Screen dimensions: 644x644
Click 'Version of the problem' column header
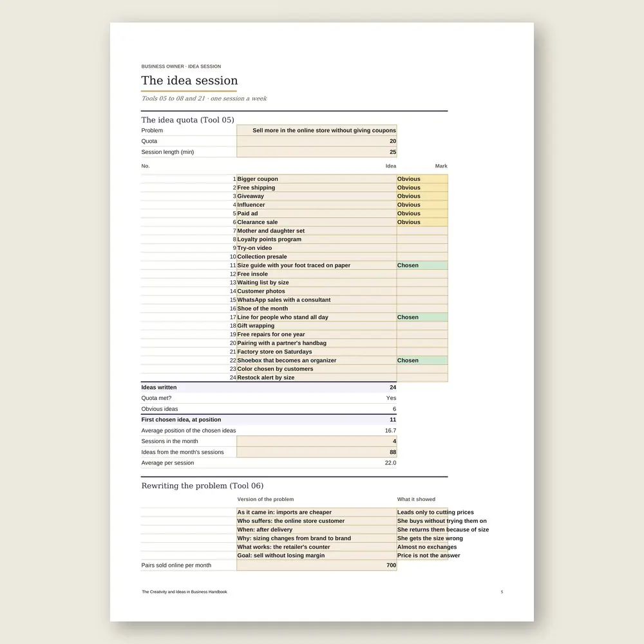pyautogui.click(x=265, y=500)
